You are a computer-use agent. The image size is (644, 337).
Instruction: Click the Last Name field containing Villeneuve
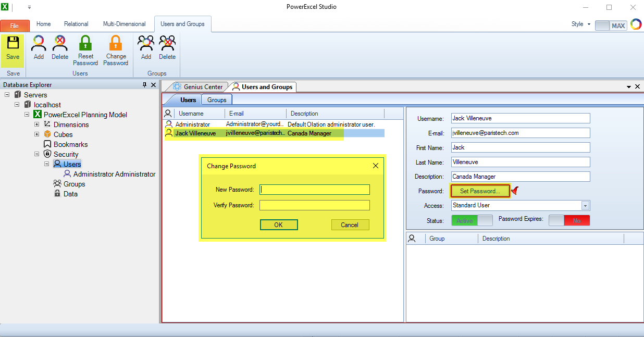click(521, 162)
